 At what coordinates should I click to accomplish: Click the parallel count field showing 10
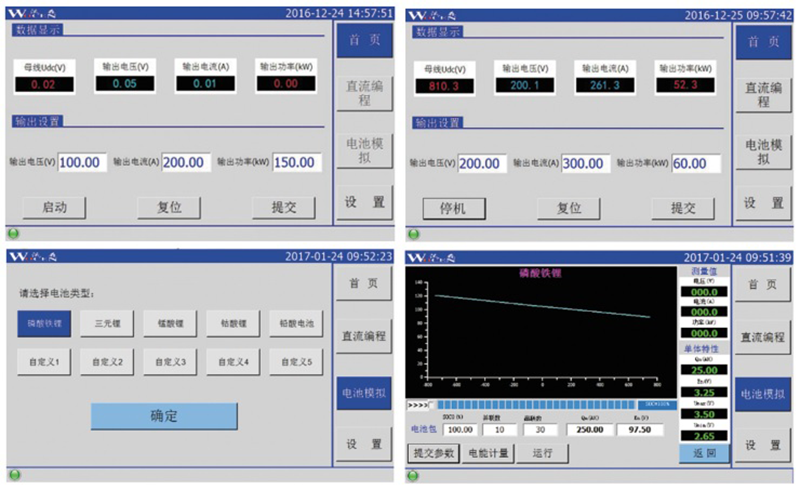pyautogui.click(x=499, y=430)
